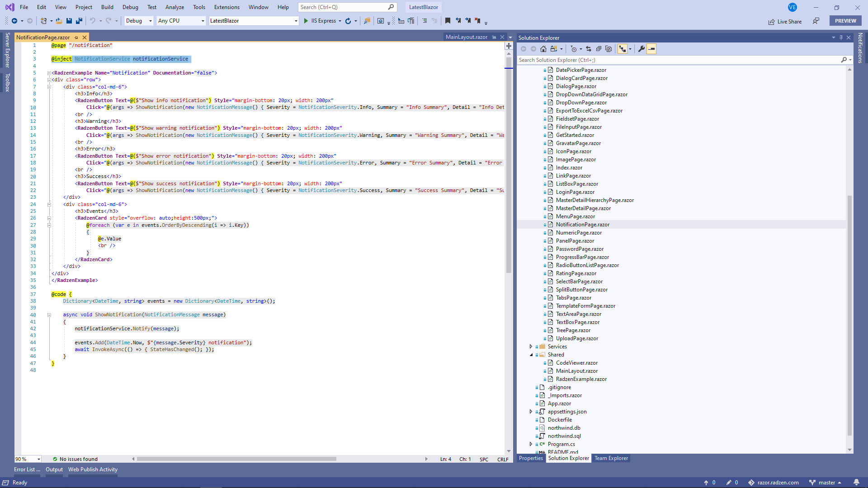Click the Refresh browser icon in toolbar
This screenshot has height=488, width=868.
[x=348, y=21]
